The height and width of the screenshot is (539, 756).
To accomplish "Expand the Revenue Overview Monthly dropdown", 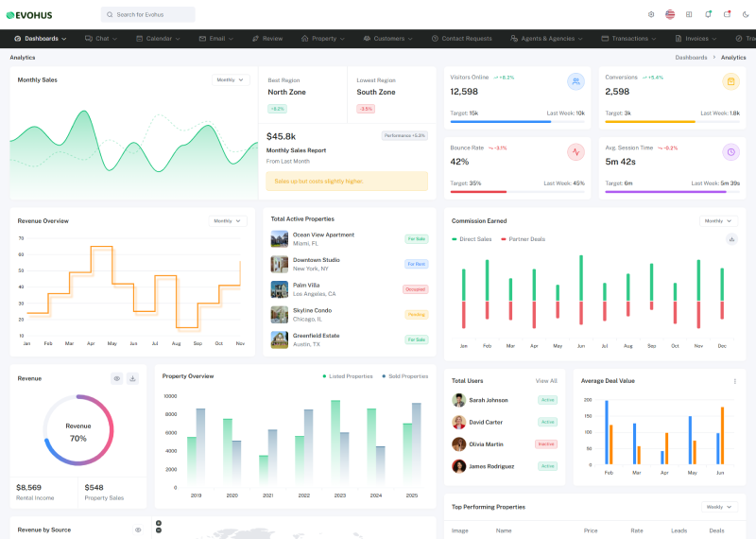I will click(x=228, y=220).
